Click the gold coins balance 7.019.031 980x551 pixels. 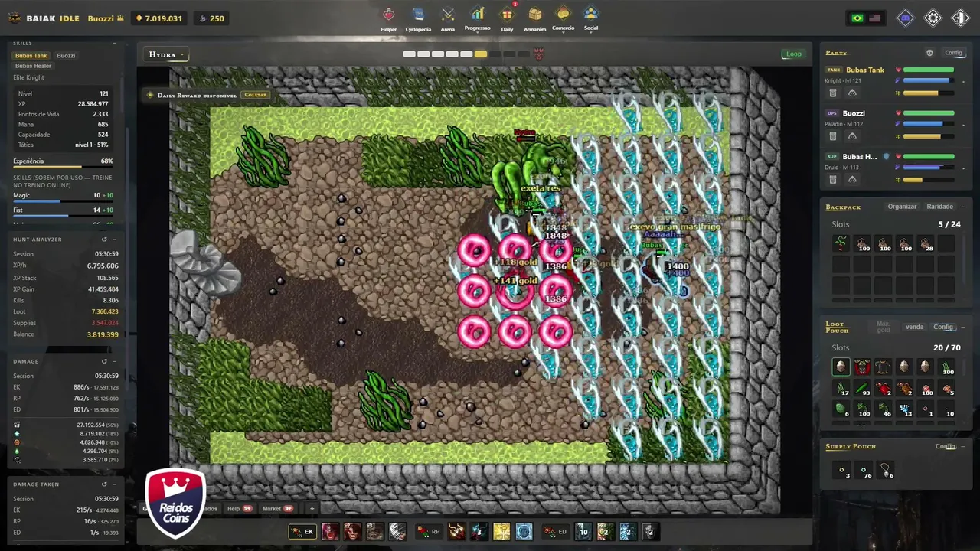(x=159, y=18)
